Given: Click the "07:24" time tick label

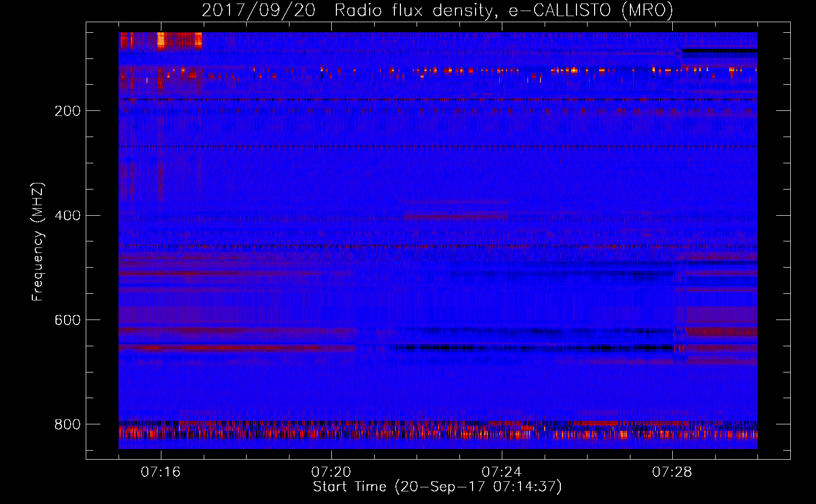Looking at the screenshot, I should pos(502,472).
